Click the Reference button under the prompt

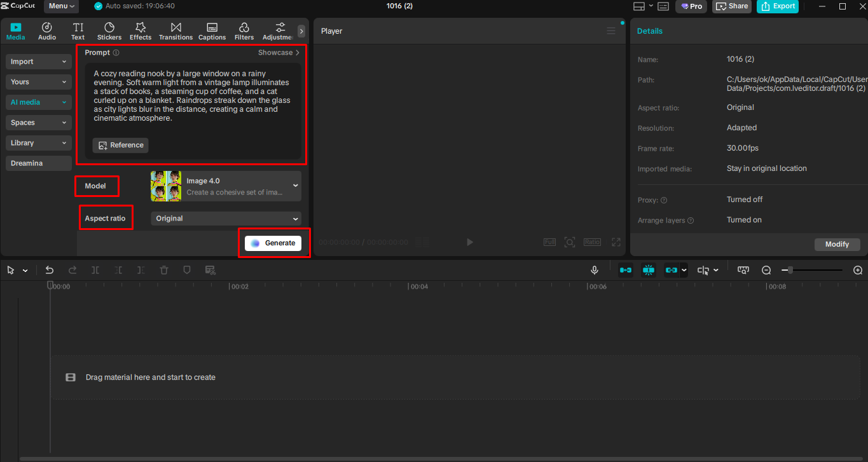pos(120,145)
